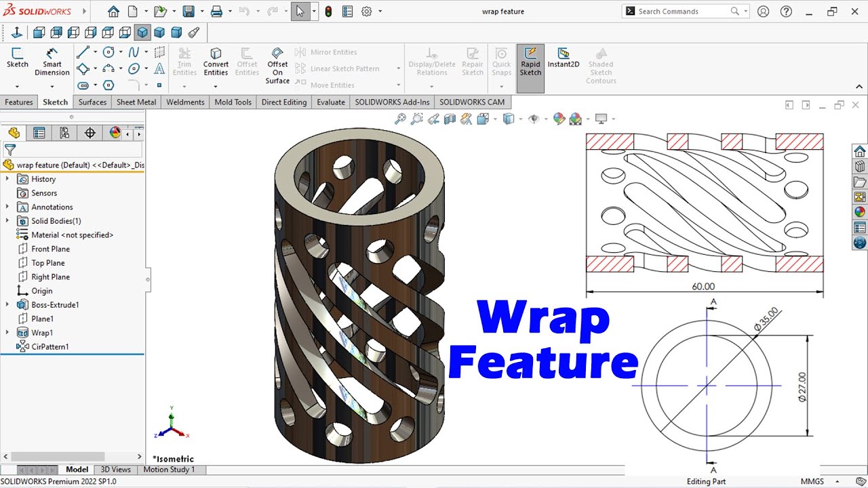
Task: Open File Properties list icon
Action: [347, 12]
